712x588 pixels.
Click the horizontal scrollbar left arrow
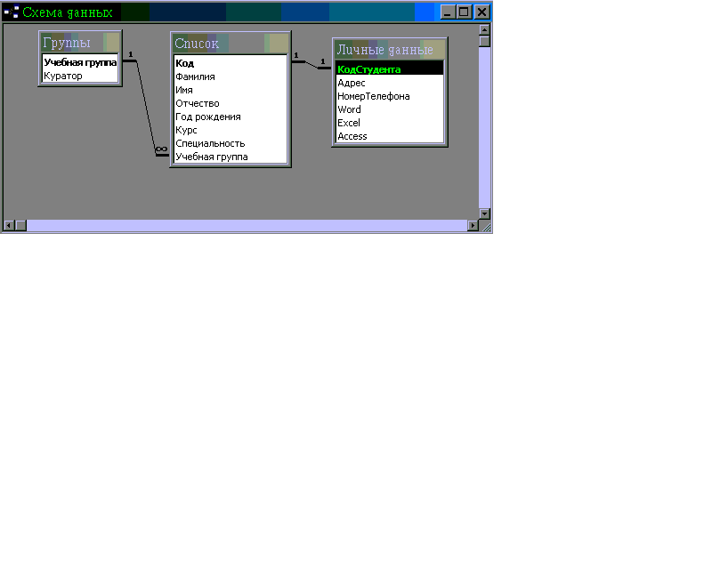coord(9,225)
